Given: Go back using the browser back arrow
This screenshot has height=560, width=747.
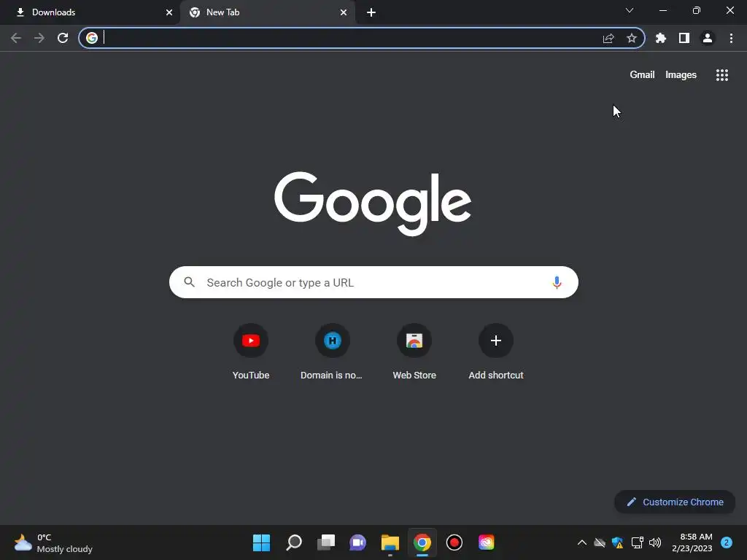Looking at the screenshot, I should (16, 38).
